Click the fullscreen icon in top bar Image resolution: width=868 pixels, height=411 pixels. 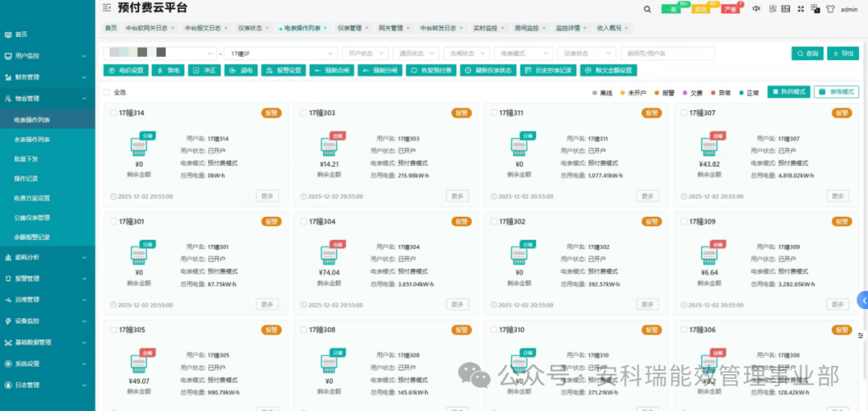[800, 9]
